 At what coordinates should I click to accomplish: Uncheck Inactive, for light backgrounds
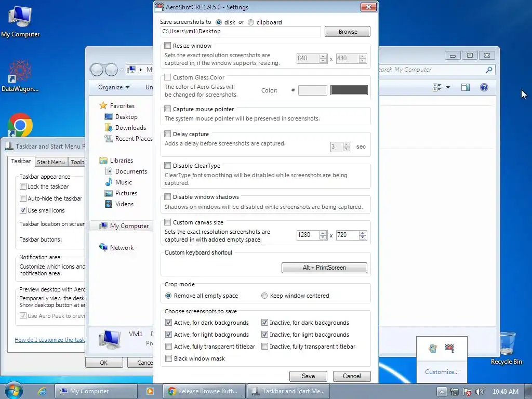pos(264,335)
